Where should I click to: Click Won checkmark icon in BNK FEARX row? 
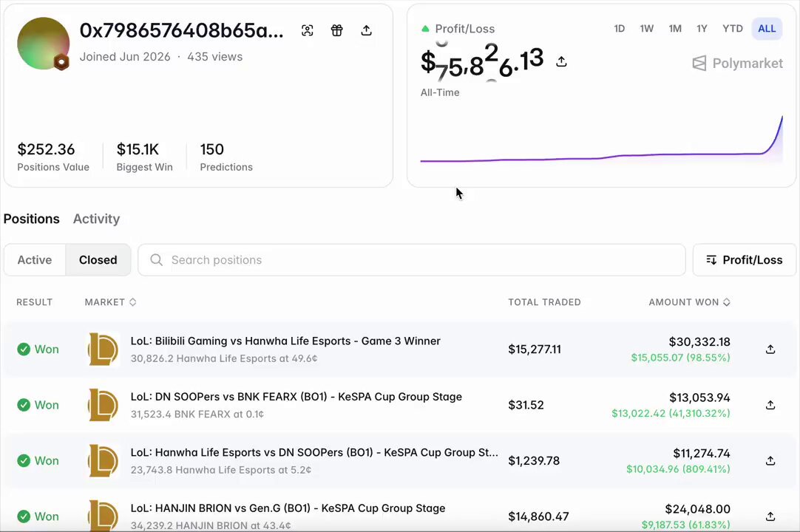[24, 405]
